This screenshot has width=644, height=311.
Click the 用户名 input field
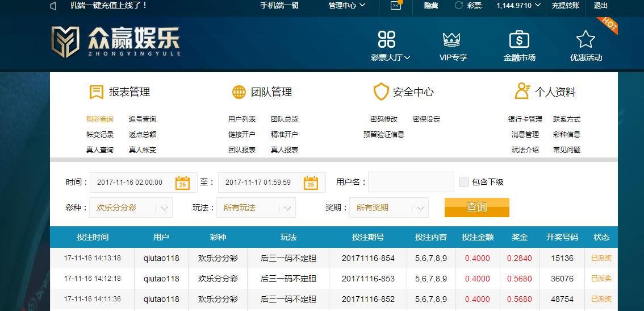[x=411, y=182]
